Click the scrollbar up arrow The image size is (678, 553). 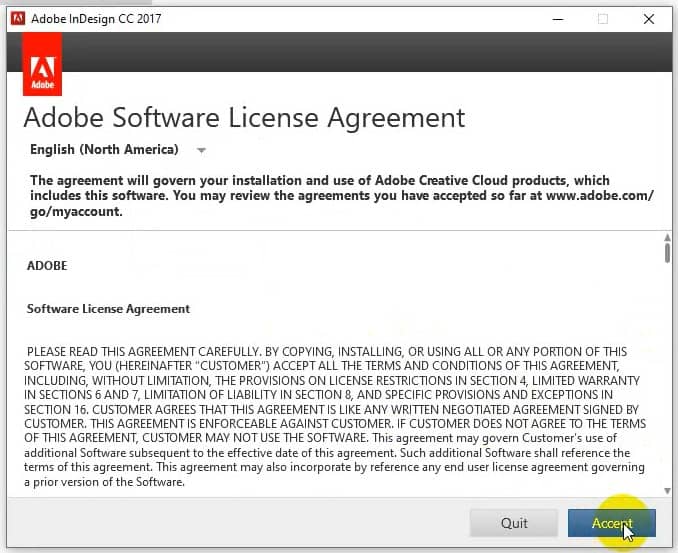(x=667, y=239)
